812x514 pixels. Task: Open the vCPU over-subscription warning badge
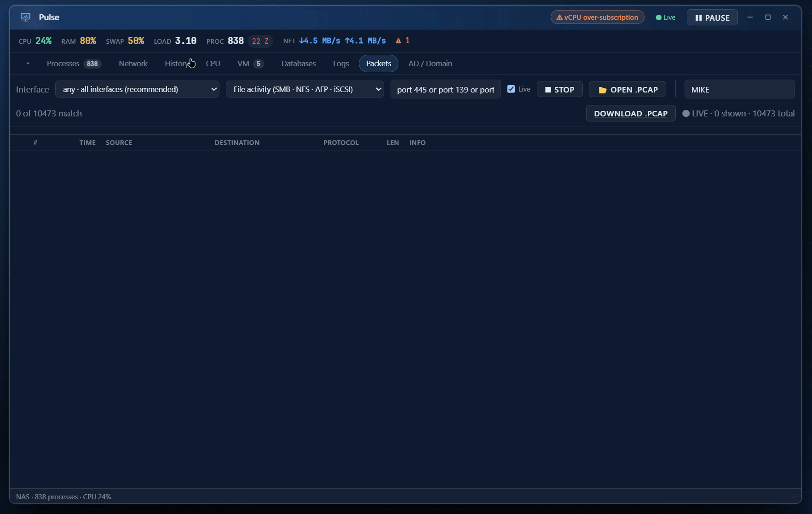[597, 17]
